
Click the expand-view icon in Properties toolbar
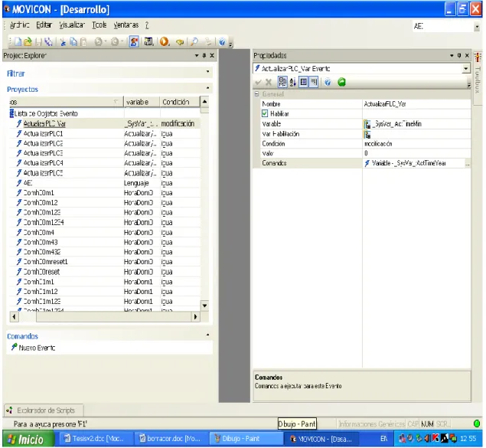coord(303,82)
